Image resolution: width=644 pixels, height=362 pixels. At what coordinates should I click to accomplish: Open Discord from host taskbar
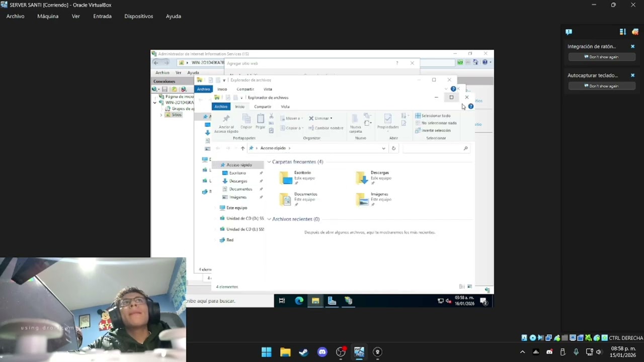click(322, 352)
